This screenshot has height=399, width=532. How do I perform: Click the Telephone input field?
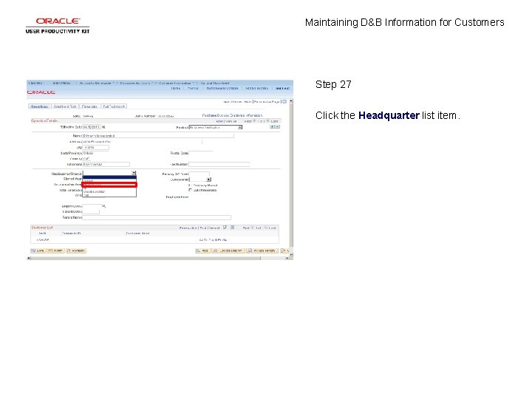(x=106, y=164)
